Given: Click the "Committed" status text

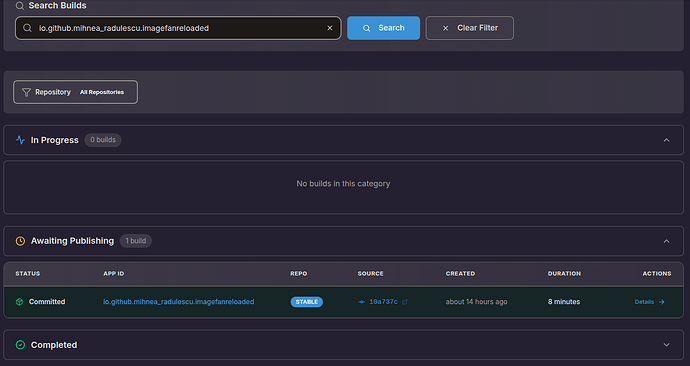Looking at the screenshot, I should tap(47, 302).
